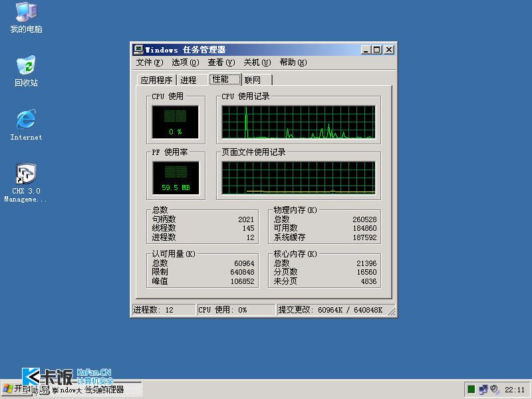
Task: Open the 查看(V) menu
Action: point(221,63)
